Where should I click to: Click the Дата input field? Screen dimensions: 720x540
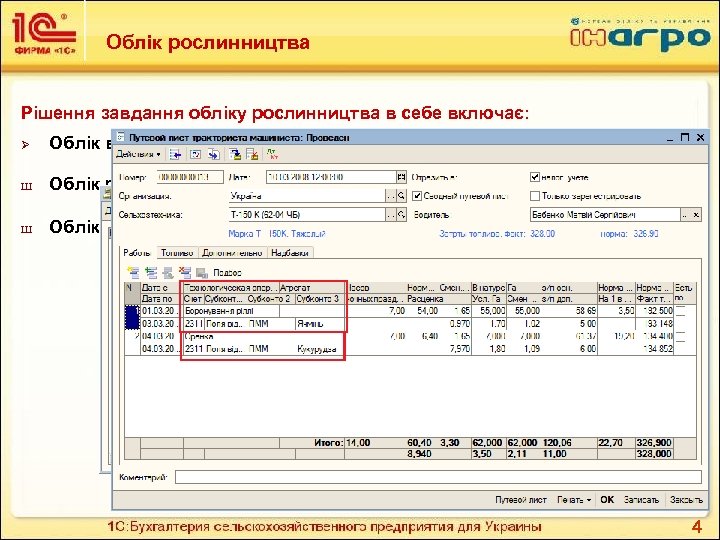click(x=331, y=177)
